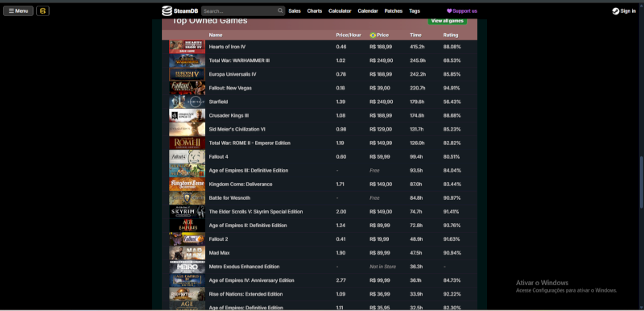The image size is (644, 311).
Task: Click the yellow database icon beside Menu
Action: click(x=43, y=11)
